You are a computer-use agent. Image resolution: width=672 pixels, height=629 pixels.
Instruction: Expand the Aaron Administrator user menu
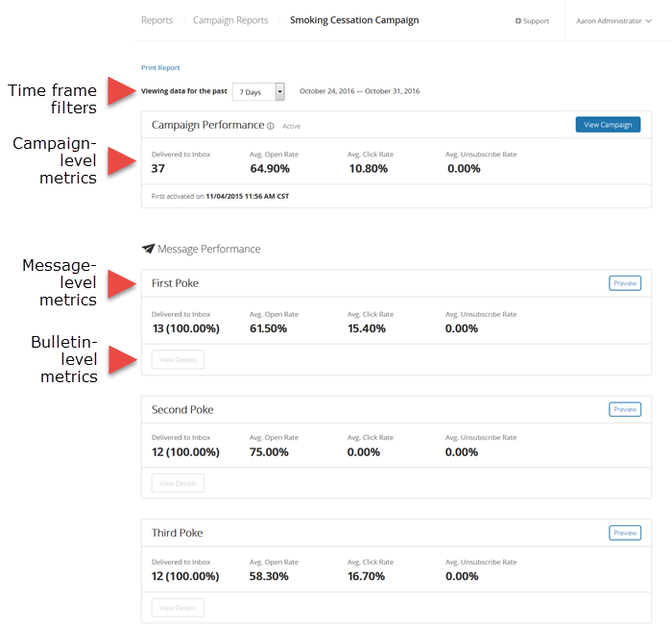[621, 20]
